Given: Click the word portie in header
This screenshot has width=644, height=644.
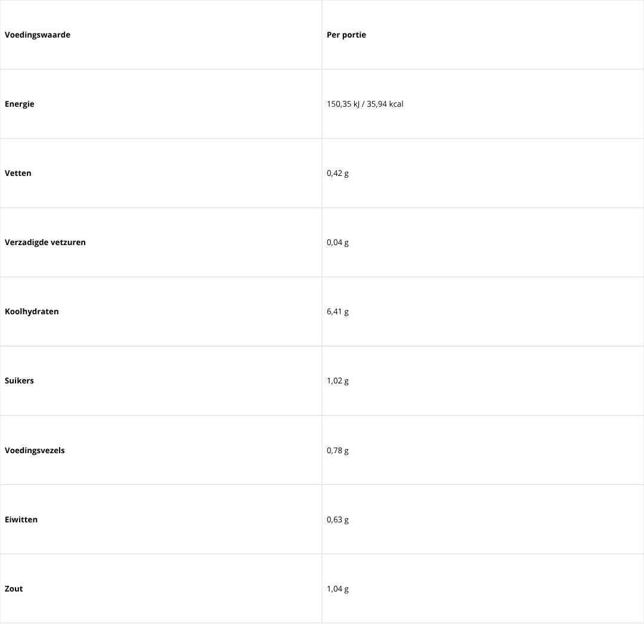Looking at the screenshot, I should coord(354,35).
